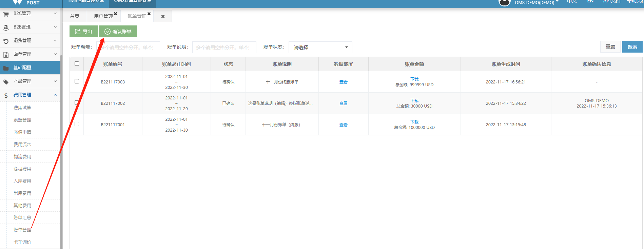
Task: Select the checkbox for bill B221117003
Action: [77, 81]
